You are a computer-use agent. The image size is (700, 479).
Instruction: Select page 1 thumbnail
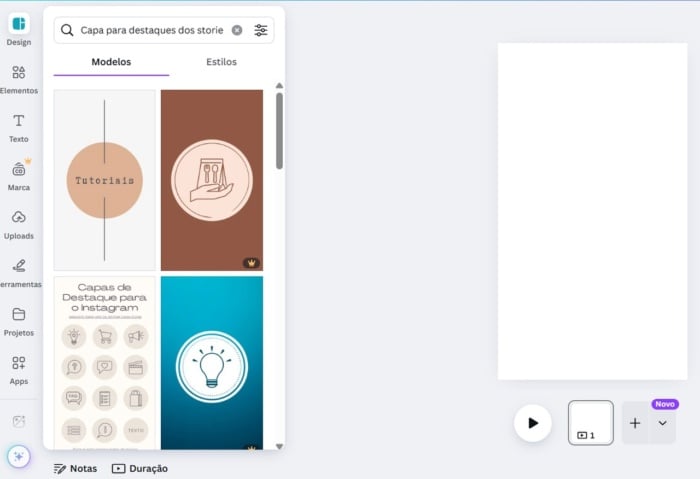coord(591,422)
